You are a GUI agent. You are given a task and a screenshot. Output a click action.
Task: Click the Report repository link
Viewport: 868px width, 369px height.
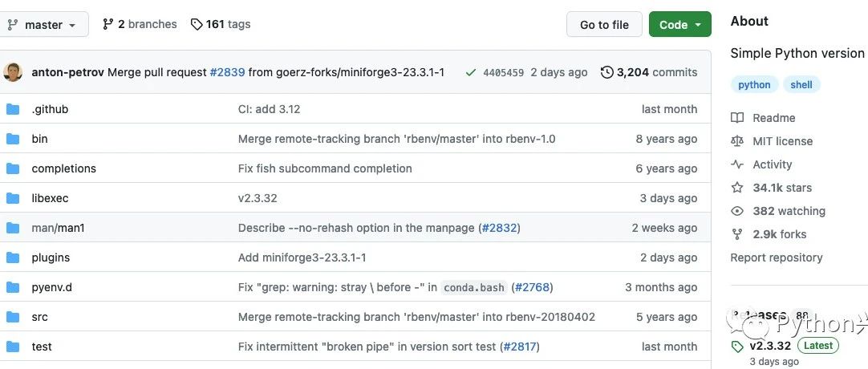point(776,257)
